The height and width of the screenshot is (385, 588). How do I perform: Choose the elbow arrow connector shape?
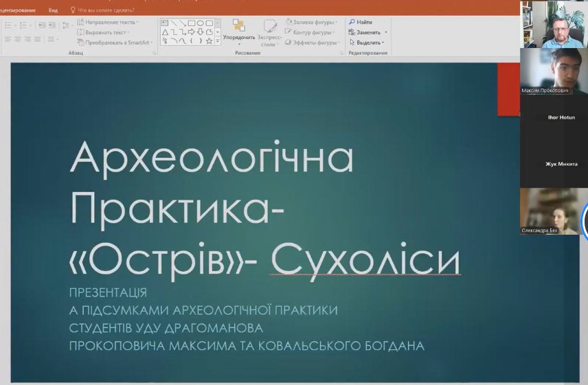point(183,32)
